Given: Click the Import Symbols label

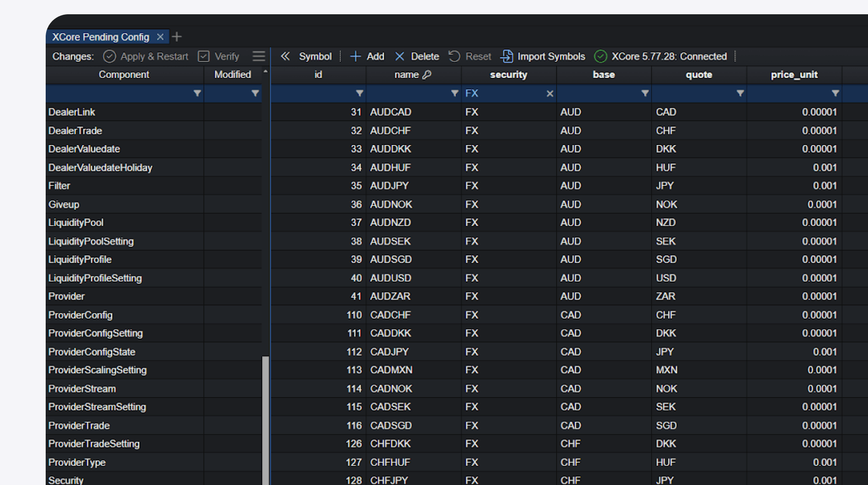Looking at the screenshot, I should [x=551, y=57].
